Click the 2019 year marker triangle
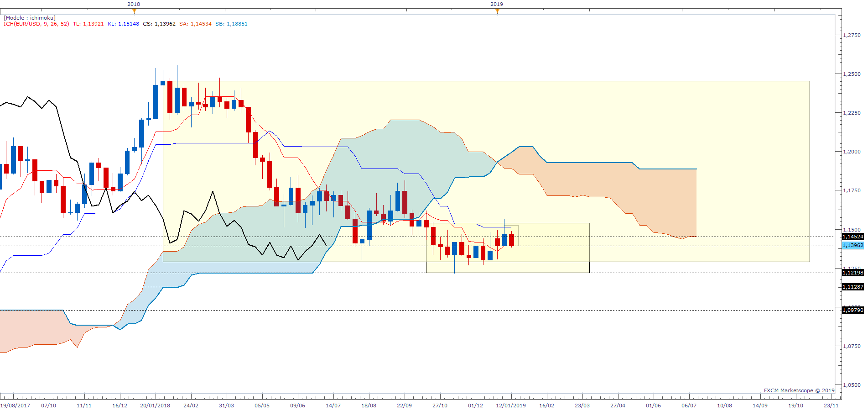868x411 pixels. (x=497, y=11)
